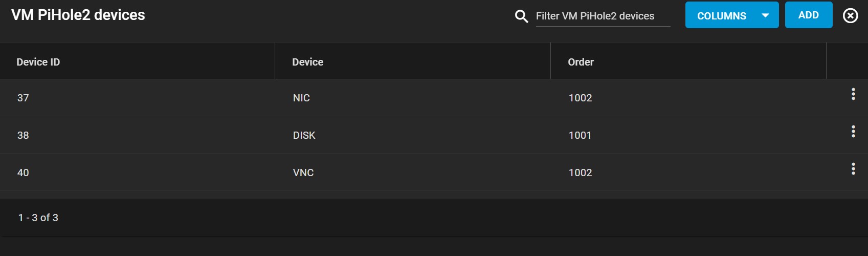The height and width of the screenshot is (256, 868).
Task: Open the three-dot menu for NIC device
Action: click(853, 94)
